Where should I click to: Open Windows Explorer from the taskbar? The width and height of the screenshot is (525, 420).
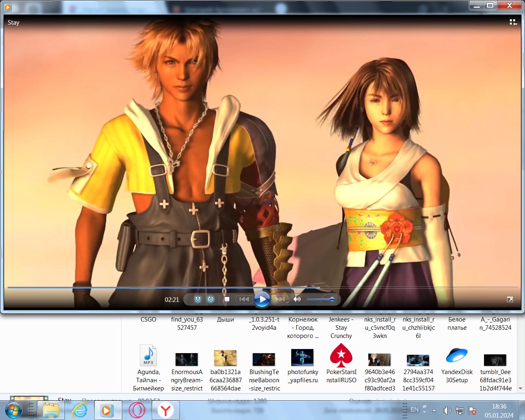(51, 410)
